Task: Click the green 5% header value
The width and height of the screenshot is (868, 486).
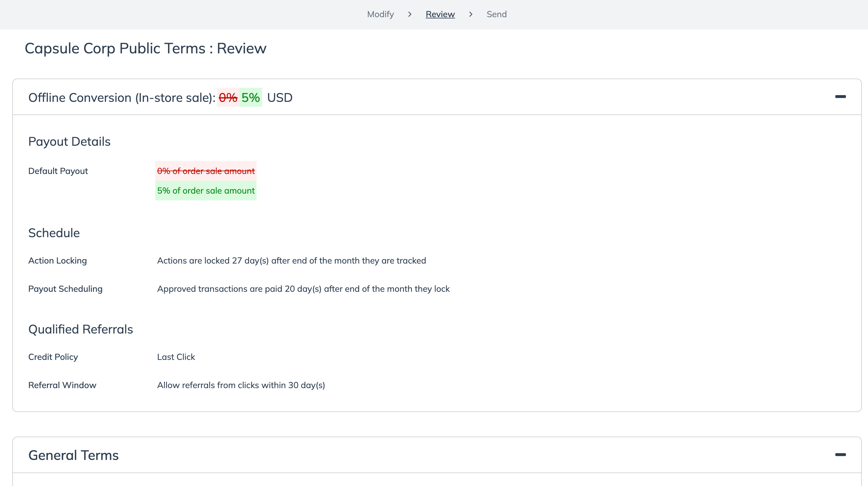Action: [250, 98]
